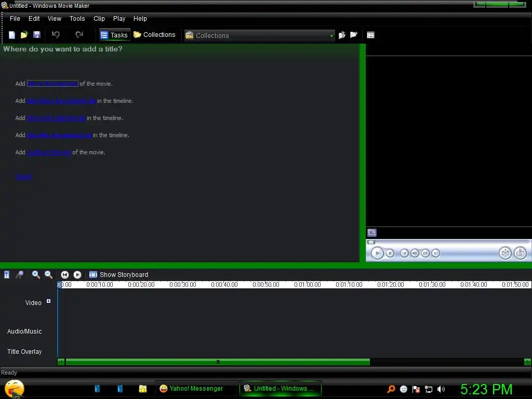Step to previous frame
Image resolution: width=532 pixels, height=399 pixels.
[415, 253]
